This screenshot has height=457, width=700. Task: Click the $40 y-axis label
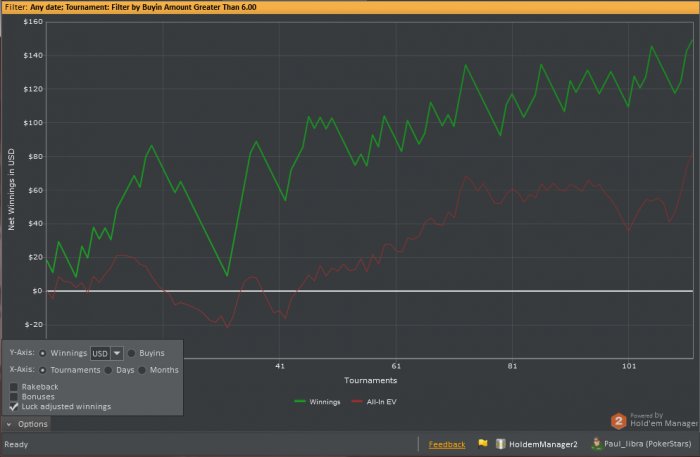(35, 223)
